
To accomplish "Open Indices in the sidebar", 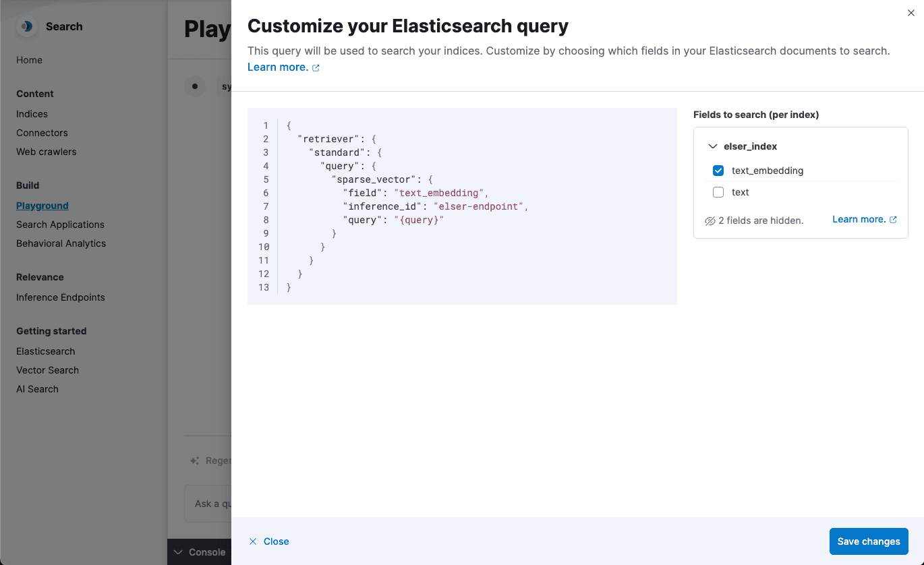I will [32, 114].
